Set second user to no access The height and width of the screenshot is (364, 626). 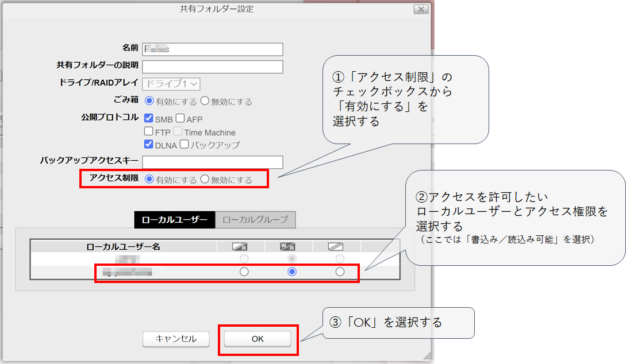[x=340, y=272]
